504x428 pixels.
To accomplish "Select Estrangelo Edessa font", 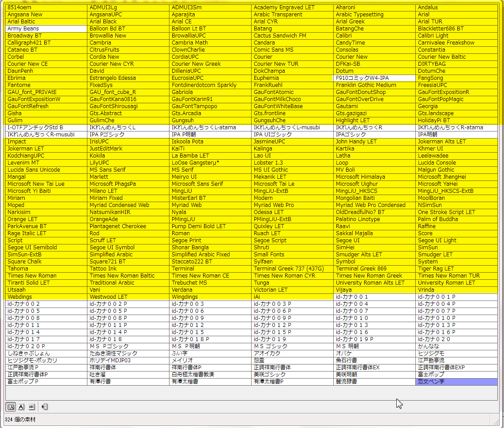I will (x=128, y=78).
